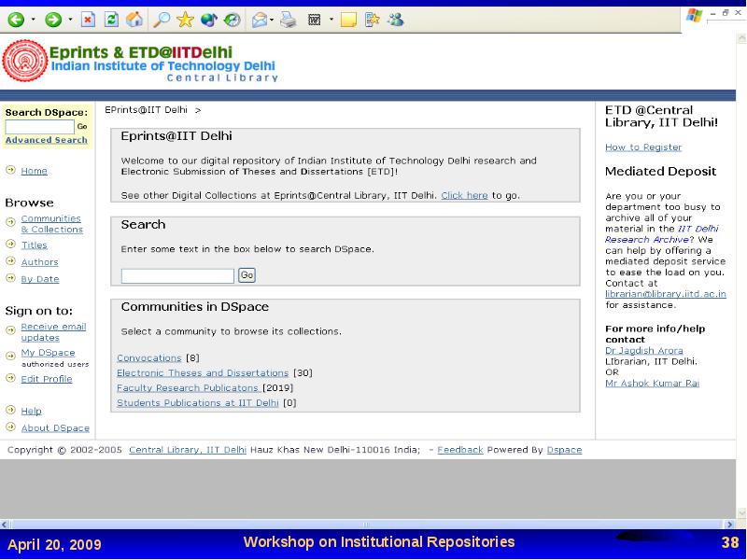Click the bullet icon beside My DSpace
Image resolution: width=747 pixels, height=560 pixels.
tap(10, 356)
